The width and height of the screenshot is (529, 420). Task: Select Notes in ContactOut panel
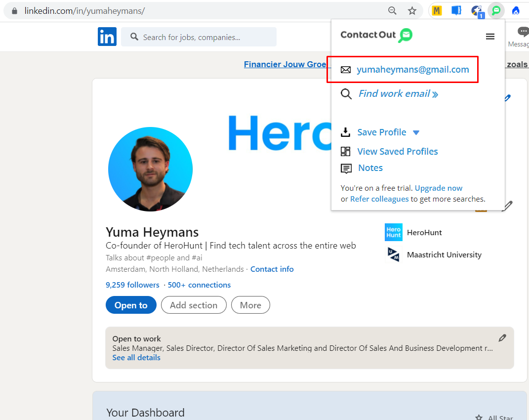[370, 168]
